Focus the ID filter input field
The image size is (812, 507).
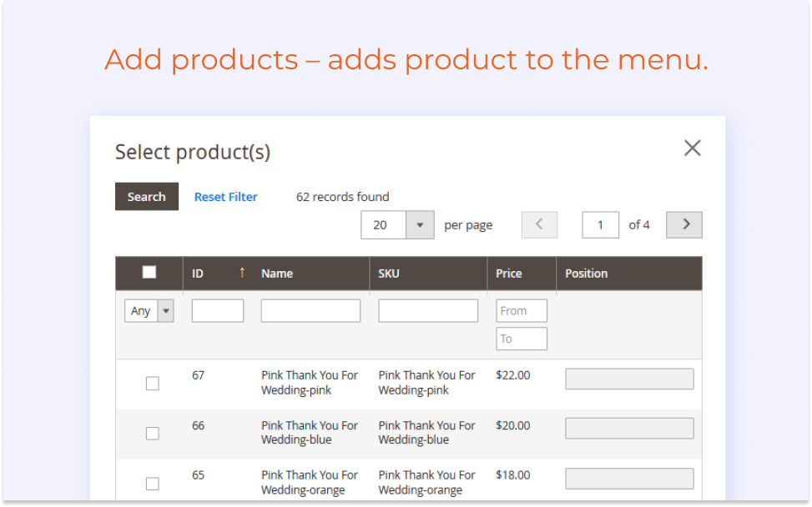pyautogui.click(x=218, y=311)
